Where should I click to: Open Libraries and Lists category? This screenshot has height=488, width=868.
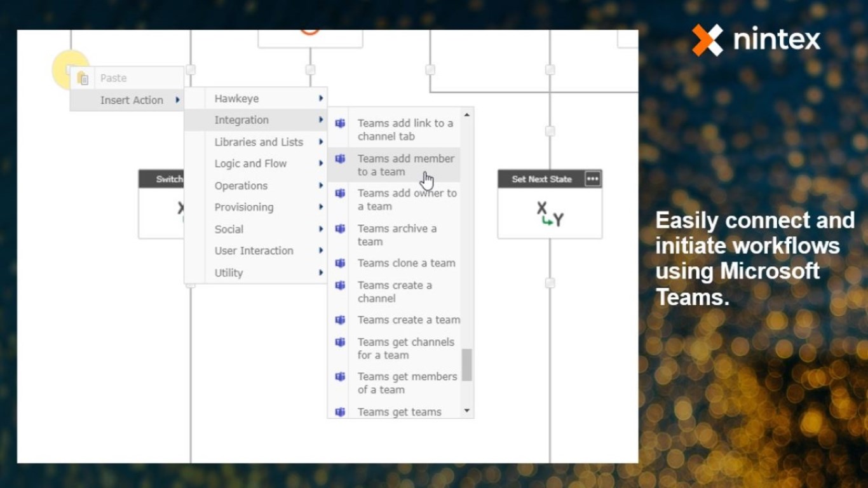coord(255,142)
